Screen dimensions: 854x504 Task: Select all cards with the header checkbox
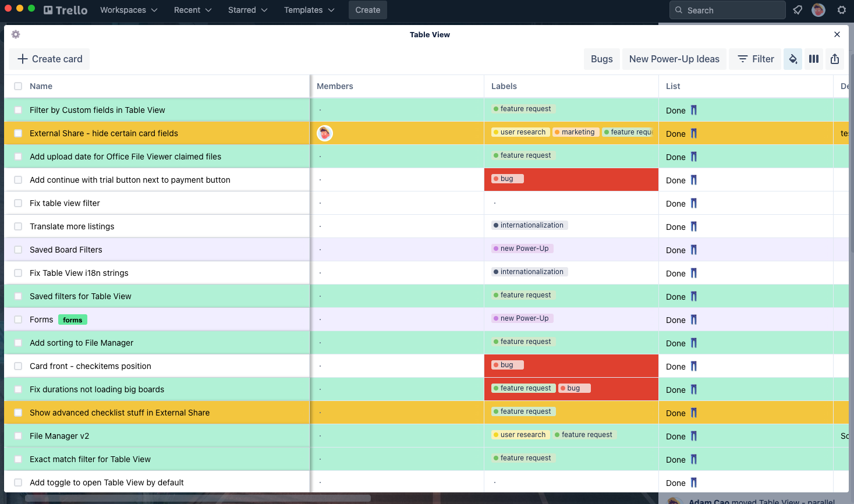click(17, 86)
